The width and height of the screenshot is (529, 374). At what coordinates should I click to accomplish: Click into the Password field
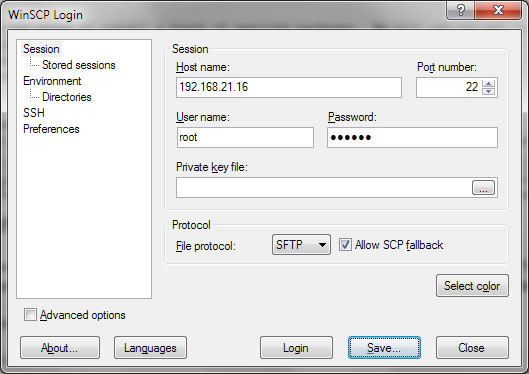(412, 137)
